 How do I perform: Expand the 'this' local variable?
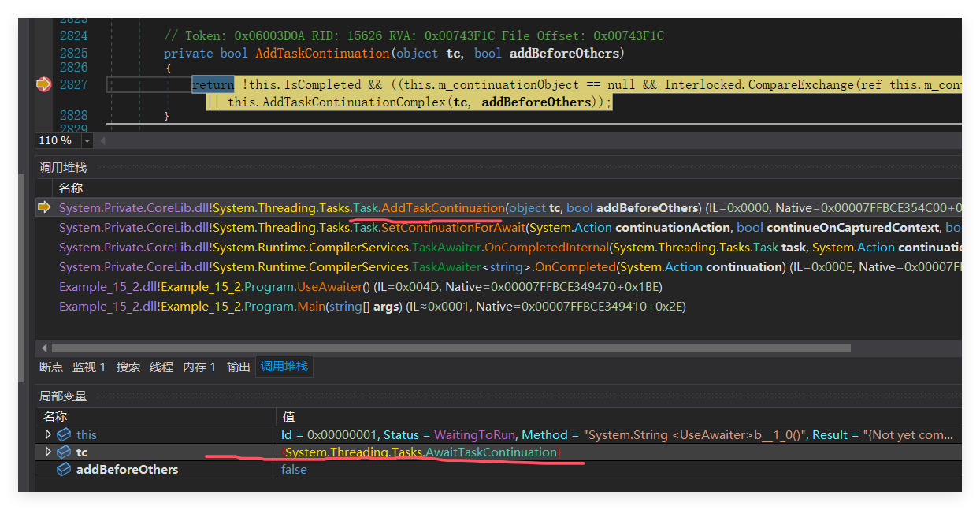[48, 435]
